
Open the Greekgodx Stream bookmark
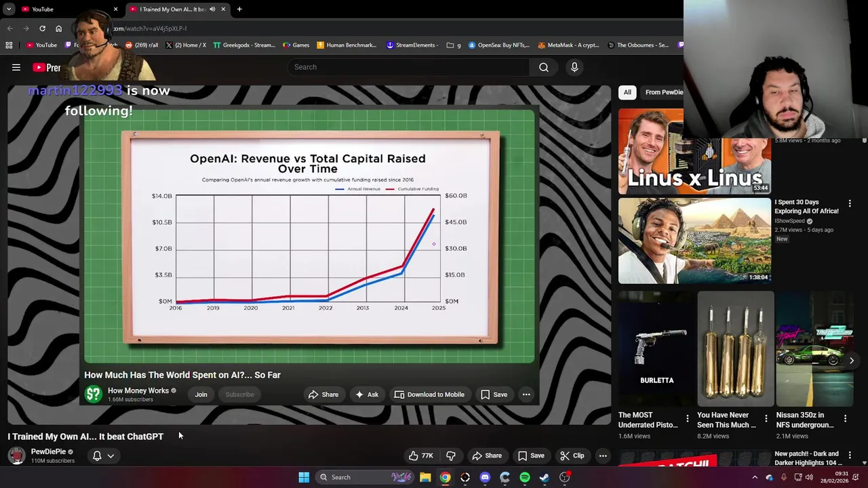pyautogui.click(x=244, y=45)
